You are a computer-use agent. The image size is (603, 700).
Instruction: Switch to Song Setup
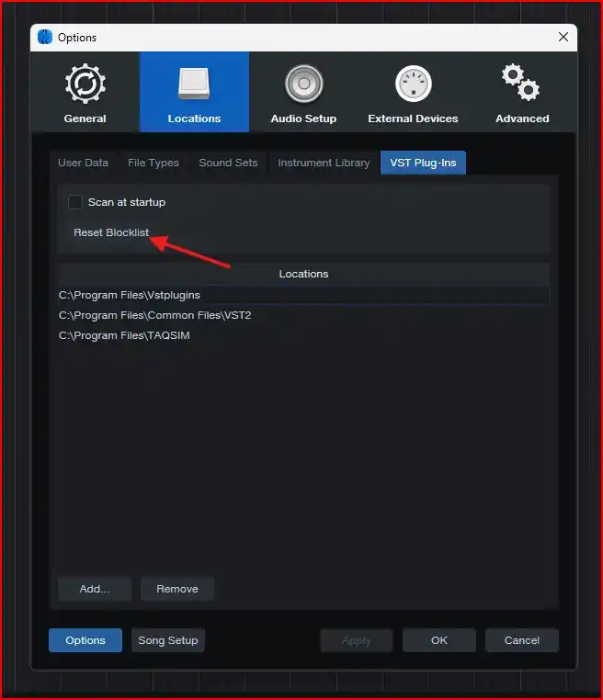pos(168,640)
